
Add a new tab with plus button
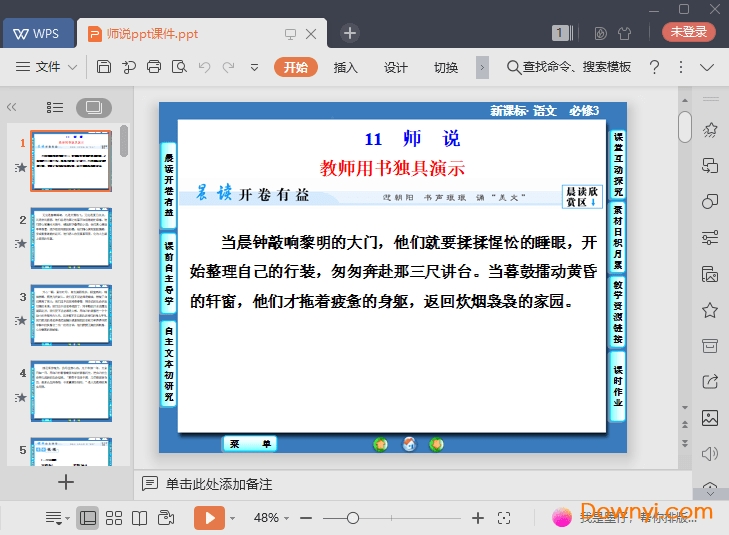(x=350, y=33)
